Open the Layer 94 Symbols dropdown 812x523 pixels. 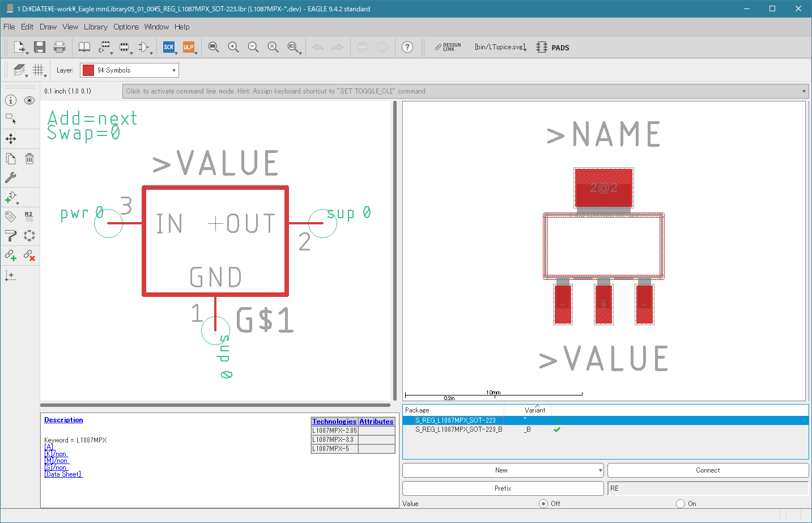click(x=129, y=70)
